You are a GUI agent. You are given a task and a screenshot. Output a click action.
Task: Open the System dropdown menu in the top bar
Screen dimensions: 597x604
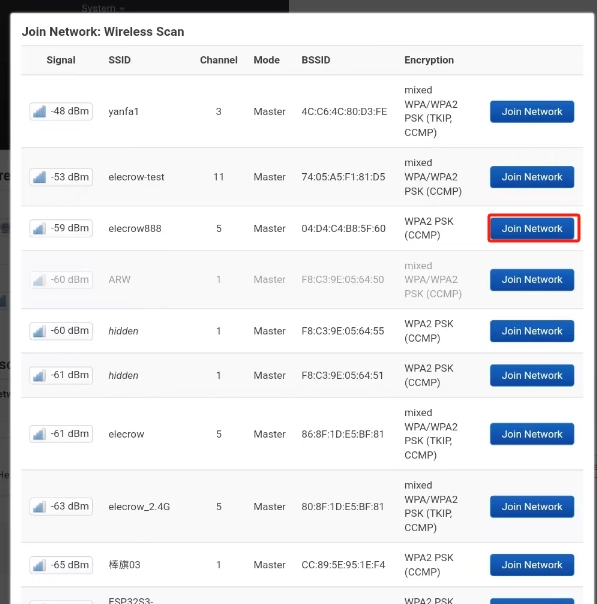(102, 8)
